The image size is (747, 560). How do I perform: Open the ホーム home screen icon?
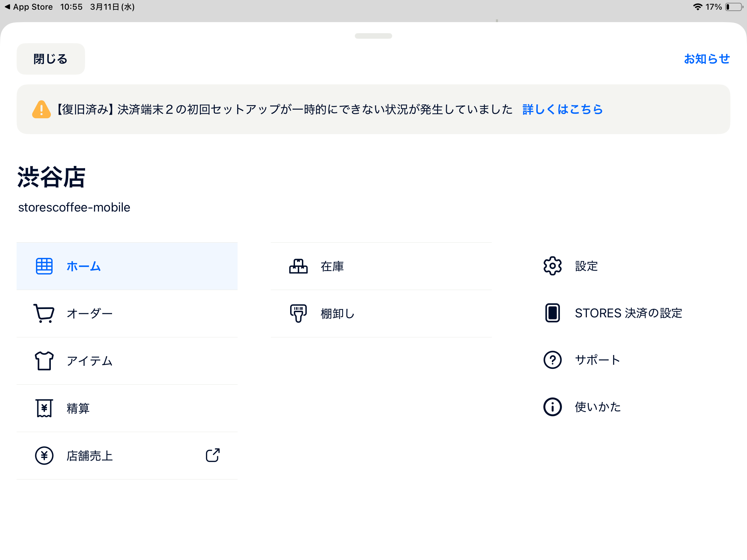[44, 266]
